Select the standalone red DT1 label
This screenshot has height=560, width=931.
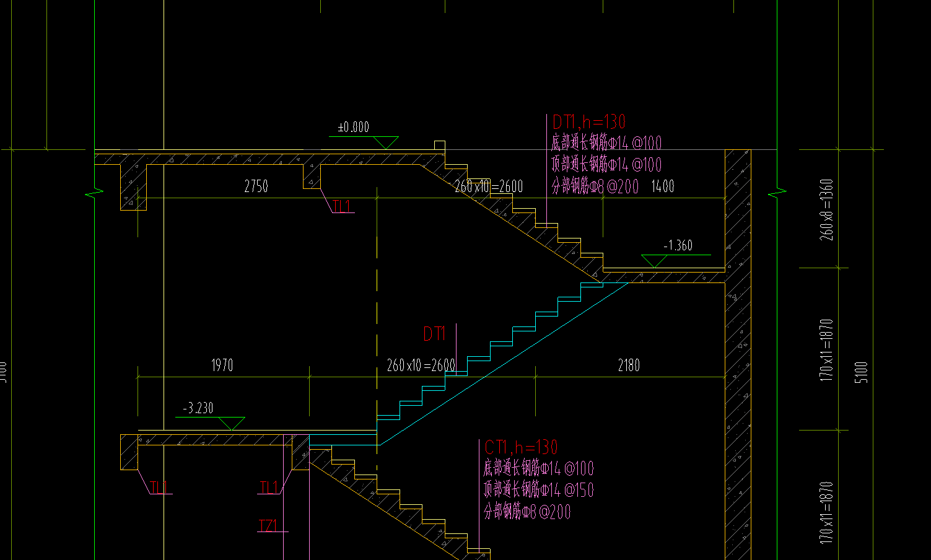tap(434, 335)
